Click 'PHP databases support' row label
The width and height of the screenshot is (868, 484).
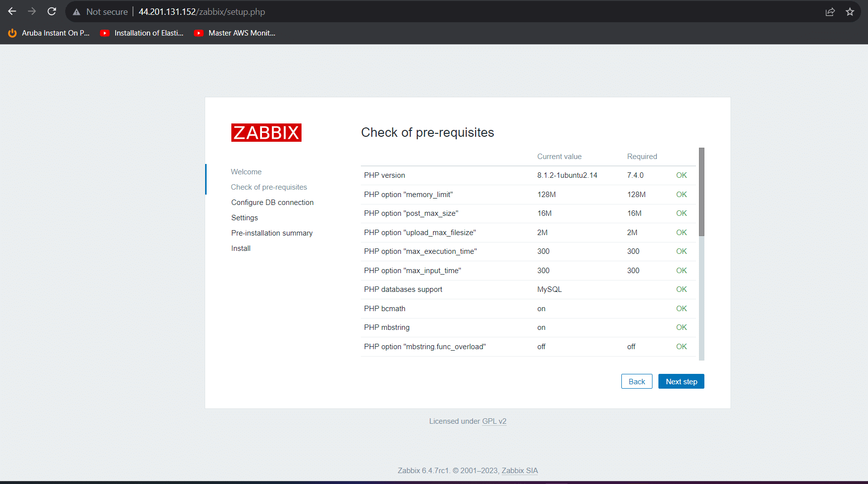pos(403,289)
